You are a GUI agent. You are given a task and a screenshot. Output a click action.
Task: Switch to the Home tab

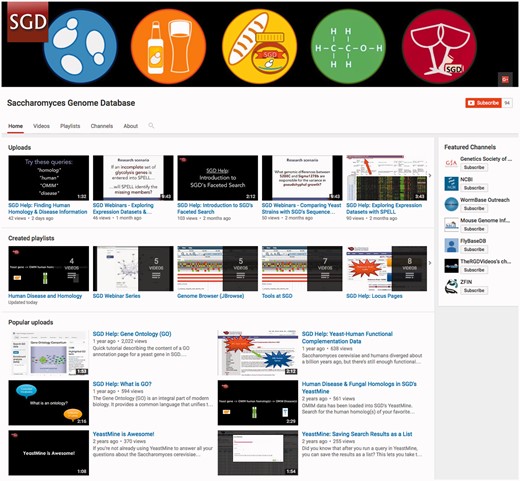16,126
